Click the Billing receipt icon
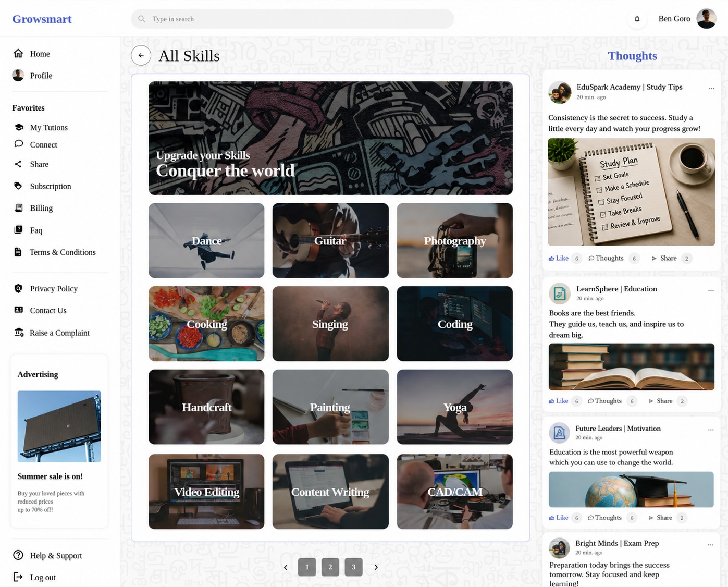Viewport: 728px width, 587px height. pyautogui.click(x=19, y=208)
